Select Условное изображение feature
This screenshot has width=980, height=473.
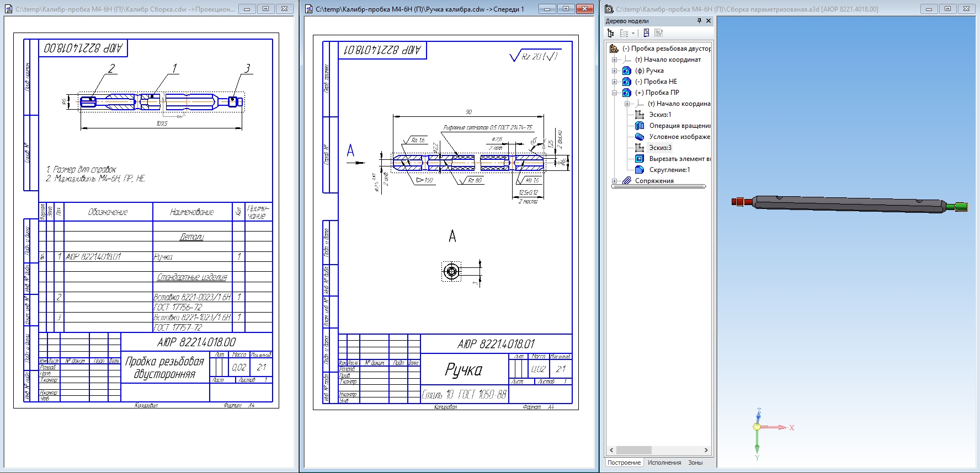(x=680, y=137)
